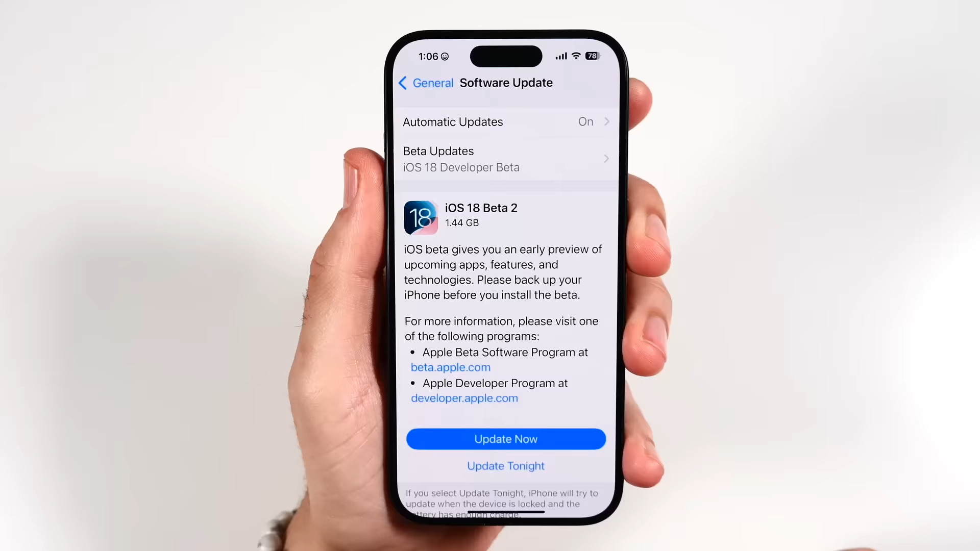Viewport: 980px width, 551px height.
Task: Open the Wi-Fi status icon
Action: click(576, 55)
